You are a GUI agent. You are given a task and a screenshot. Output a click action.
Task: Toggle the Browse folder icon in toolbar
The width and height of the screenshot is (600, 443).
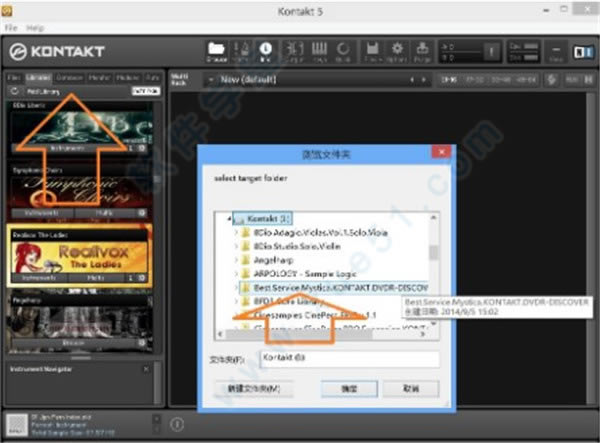point(216,52)
